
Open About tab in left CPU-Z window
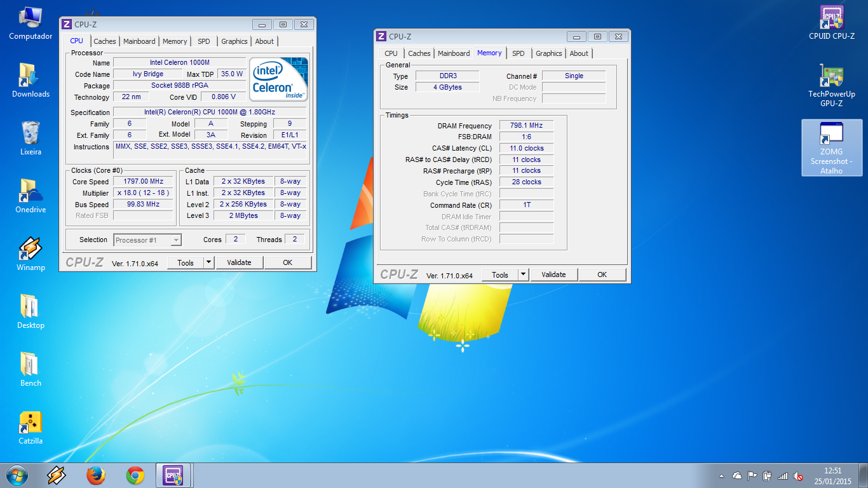(264, 41)
